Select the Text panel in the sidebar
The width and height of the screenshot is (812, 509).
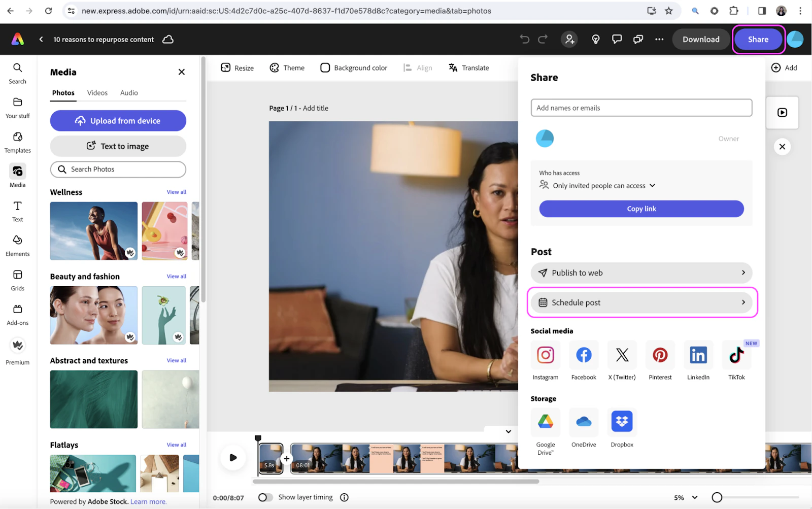point(17,210)
